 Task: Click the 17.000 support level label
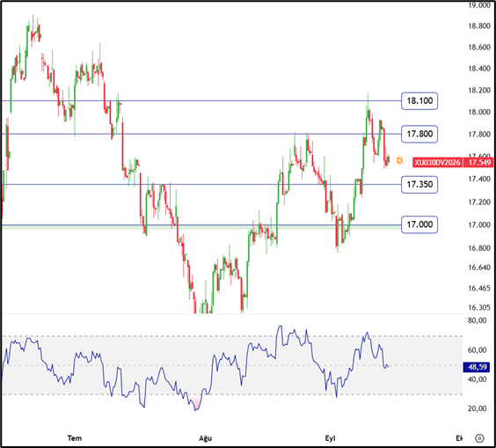419,224
